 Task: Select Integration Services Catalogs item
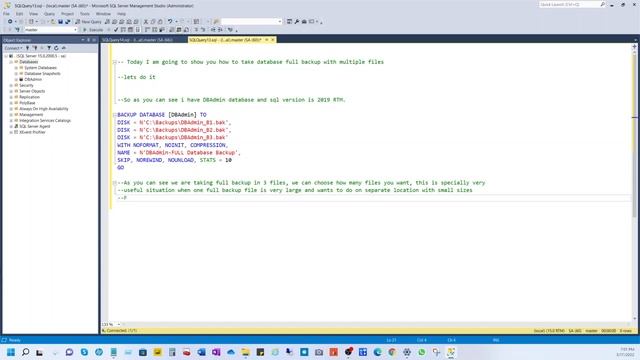click(45, 120)
